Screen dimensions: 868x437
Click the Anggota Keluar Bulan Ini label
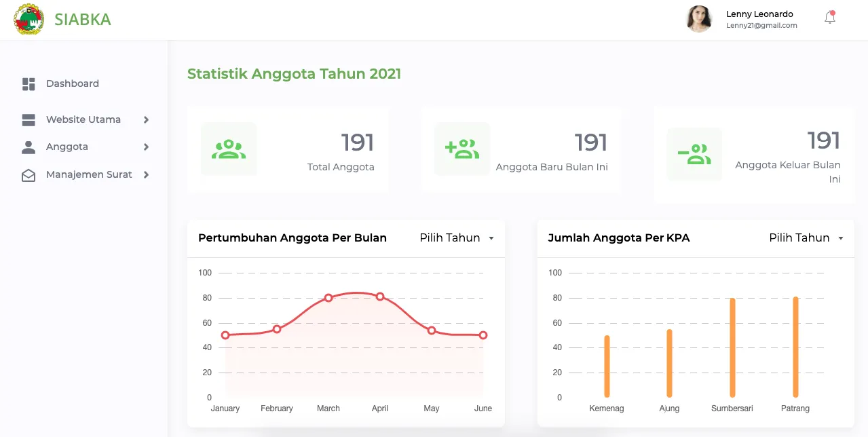point(788,172)
